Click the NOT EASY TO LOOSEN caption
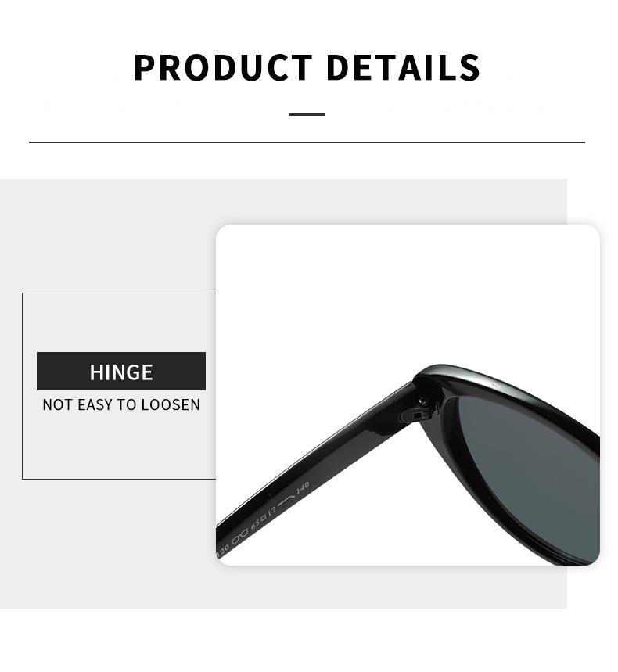This screenshot has height=672, width=618. click(121, 404)
